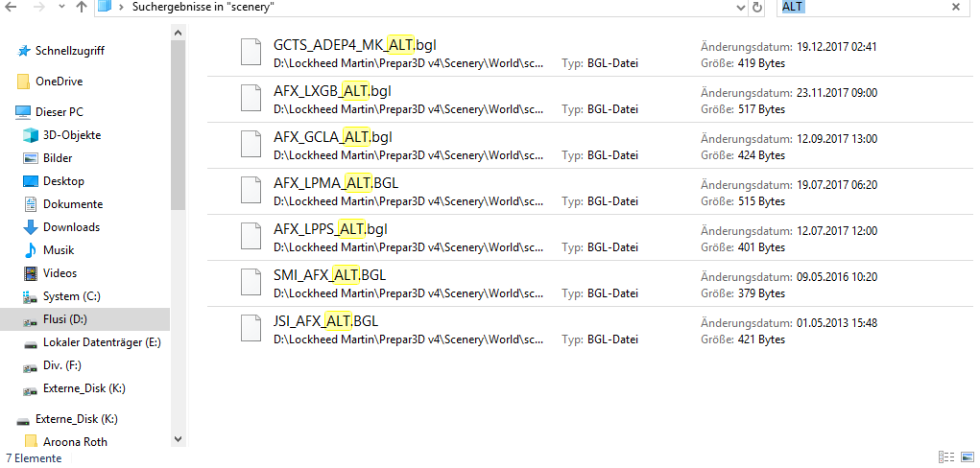Click the navigation pane scroll down arrow
Viewport: 980px width, 468px height.
point(178,438)
